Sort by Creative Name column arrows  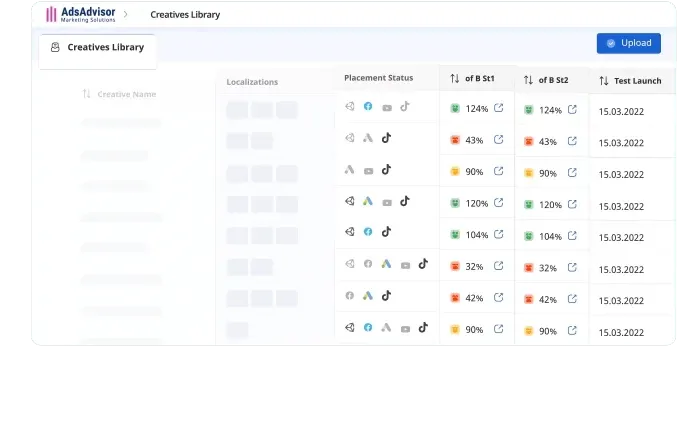[x=86, y=94]
